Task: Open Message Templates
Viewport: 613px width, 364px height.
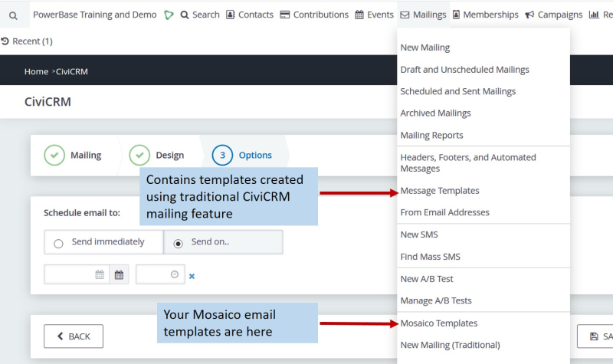Action: pyautogui.click(x=439, y=191)
